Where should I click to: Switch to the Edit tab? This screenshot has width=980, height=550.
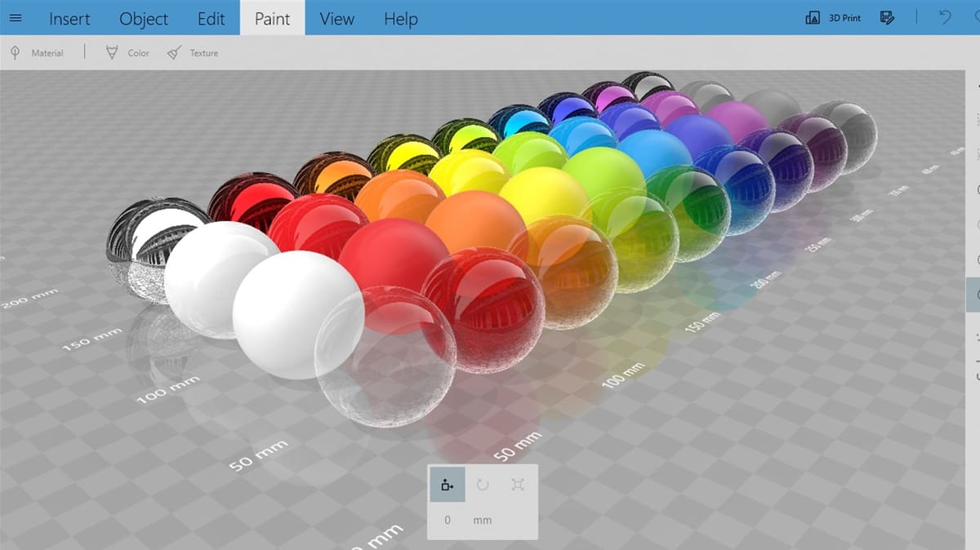[211, 19]
